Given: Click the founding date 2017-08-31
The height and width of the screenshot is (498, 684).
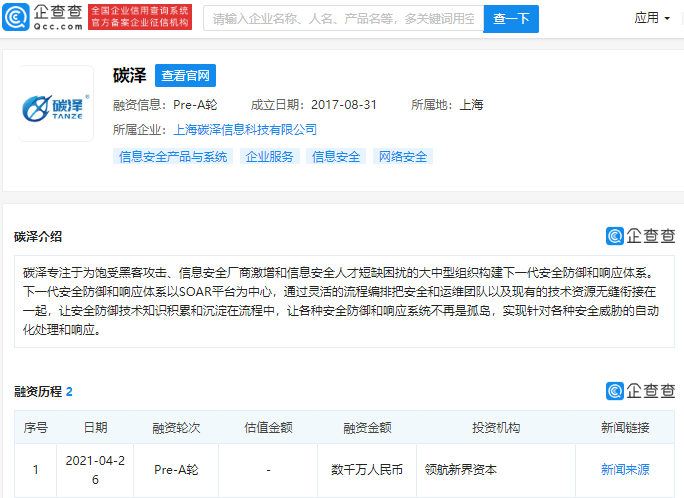Looking at the screenshot, I should click(344, 105).
